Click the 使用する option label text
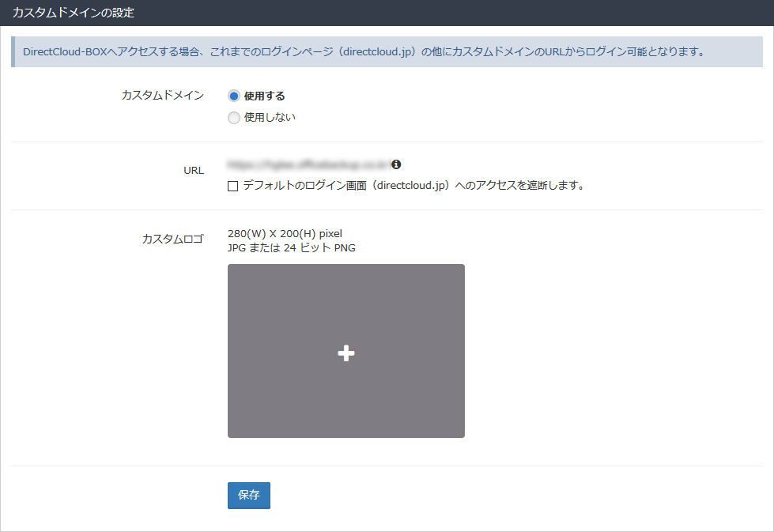The height and width of the screenshot is (532, 774). (264, 96)
